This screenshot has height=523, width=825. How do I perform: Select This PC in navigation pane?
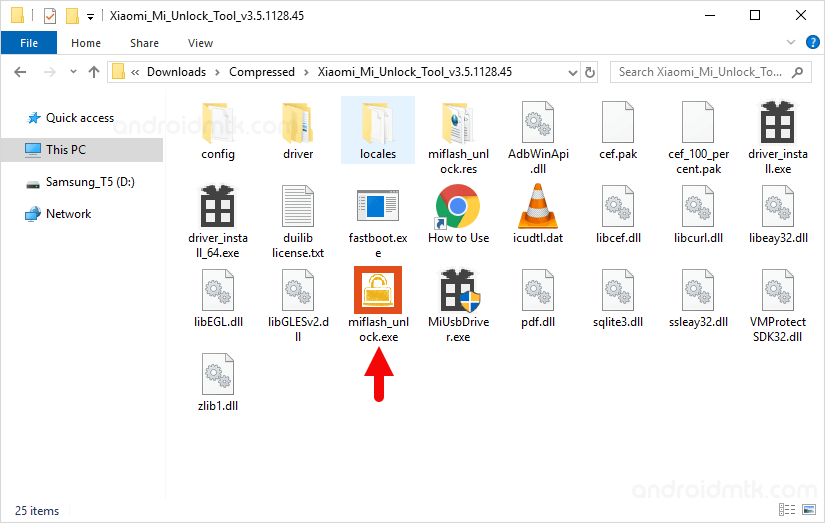(x=82, y=150)
